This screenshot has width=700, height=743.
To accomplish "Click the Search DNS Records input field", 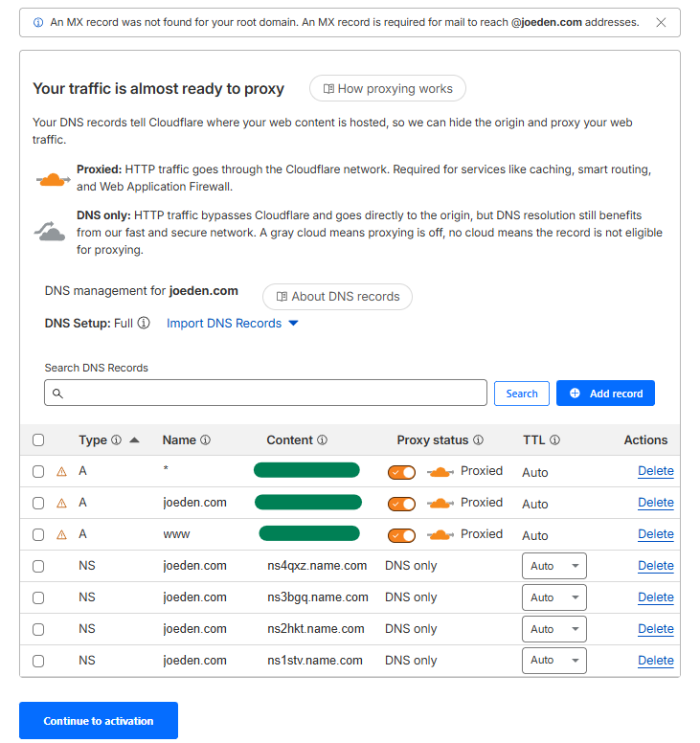I will point(265,394).
